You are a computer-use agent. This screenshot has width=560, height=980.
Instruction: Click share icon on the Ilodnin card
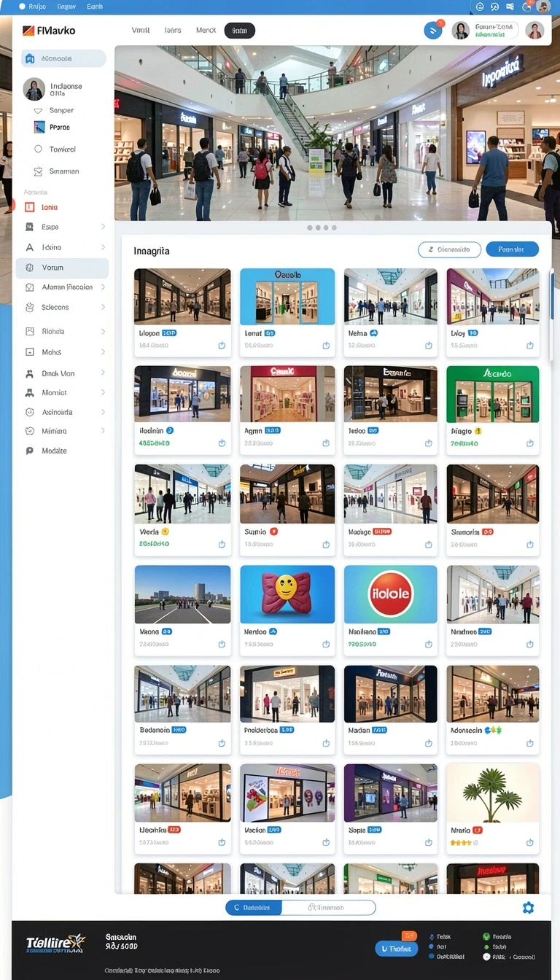coord(222,443)
